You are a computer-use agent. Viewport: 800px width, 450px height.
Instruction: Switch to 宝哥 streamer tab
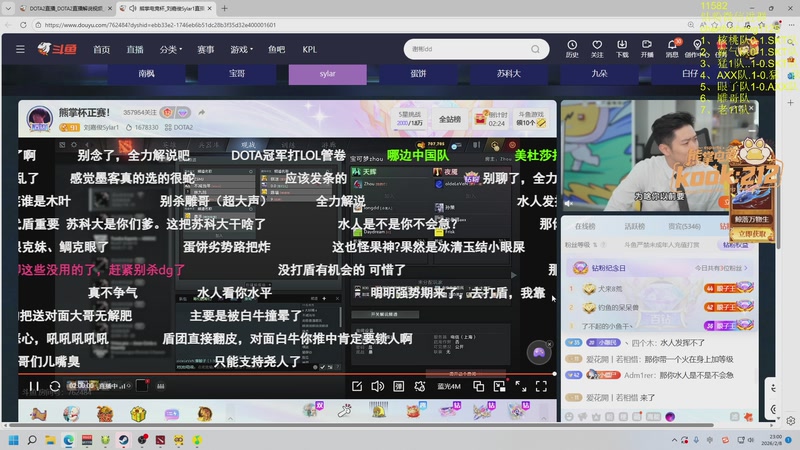point(237,74)
